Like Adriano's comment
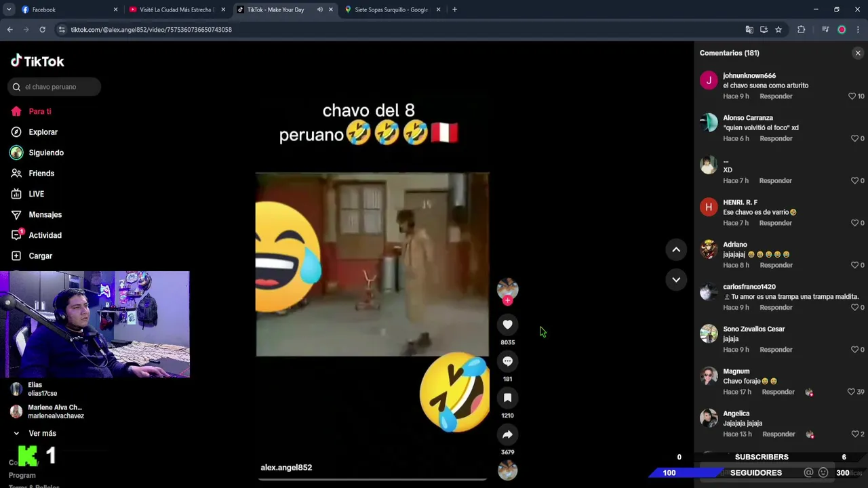This screenshot has height=488, width=868. click(x=854, y=265)
